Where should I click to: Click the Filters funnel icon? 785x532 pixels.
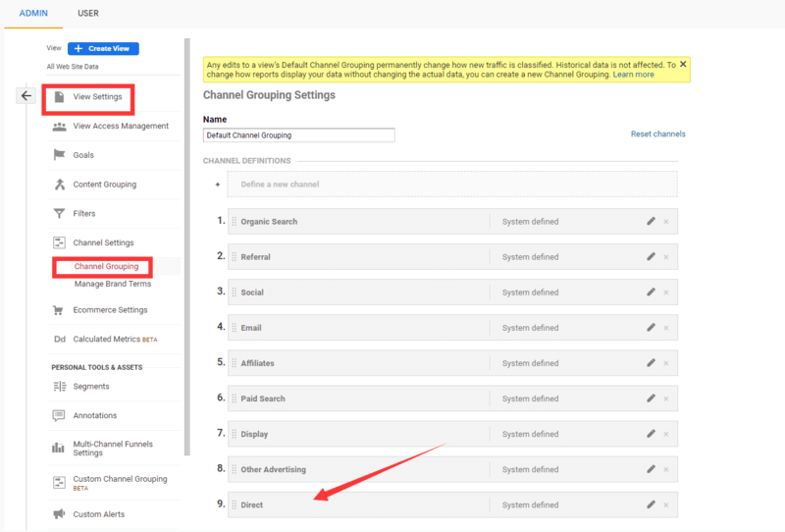(59, 213)
